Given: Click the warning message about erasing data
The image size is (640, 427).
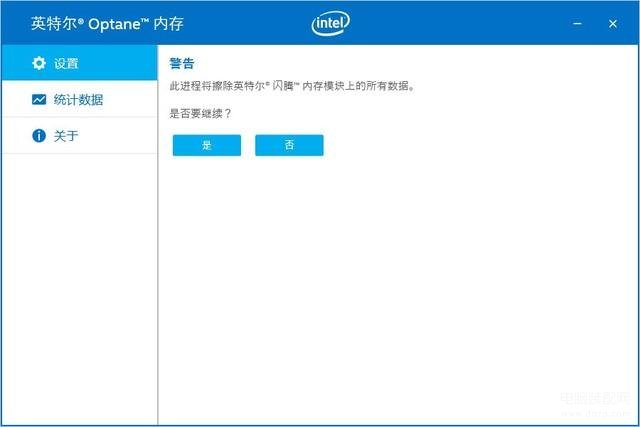Looking at the screenshot, I should pos(292,86).
